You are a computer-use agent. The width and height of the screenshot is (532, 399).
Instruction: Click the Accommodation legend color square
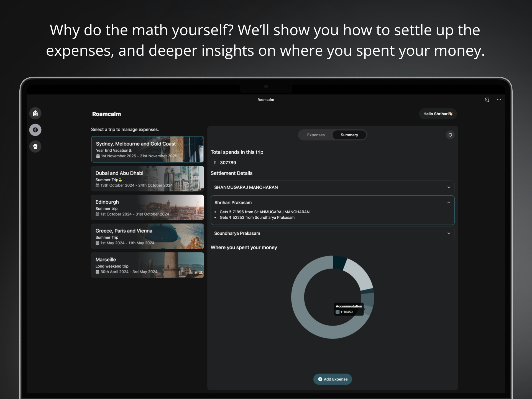(337, 312)
